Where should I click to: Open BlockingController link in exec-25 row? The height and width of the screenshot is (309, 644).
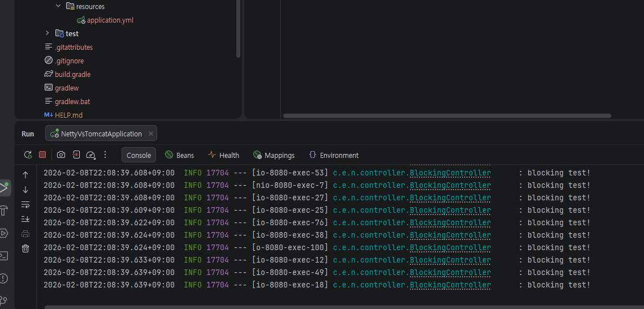(450, 211)
